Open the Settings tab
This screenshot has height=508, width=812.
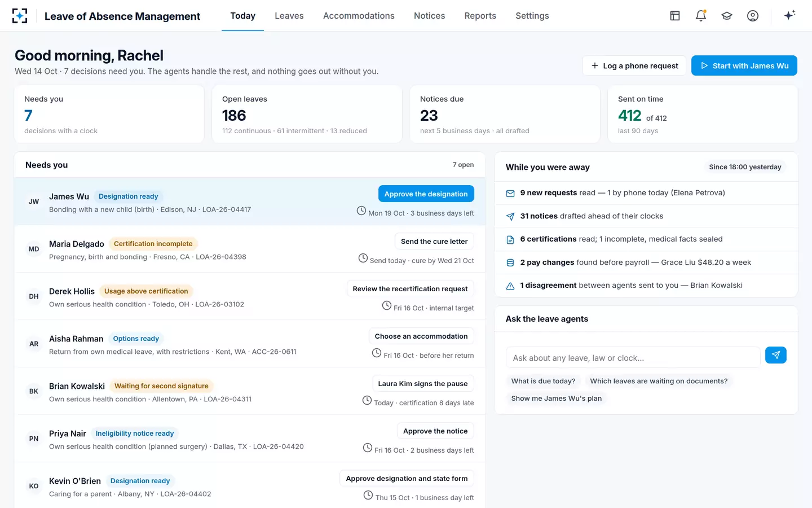click(532, 16)
